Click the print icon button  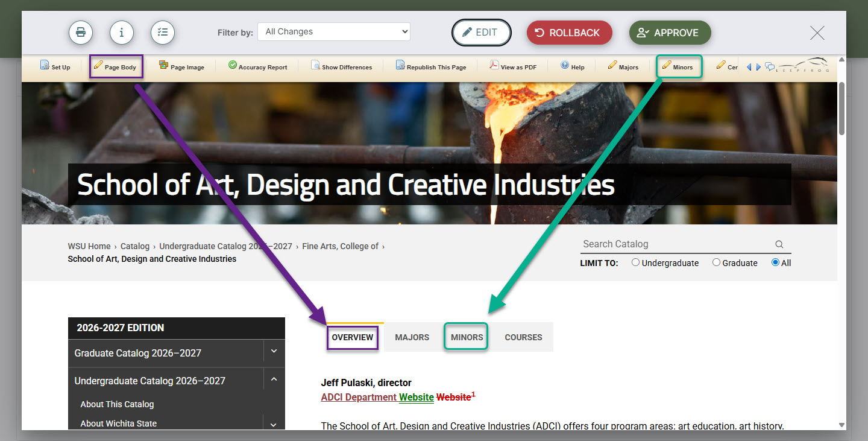pos(81,33)
